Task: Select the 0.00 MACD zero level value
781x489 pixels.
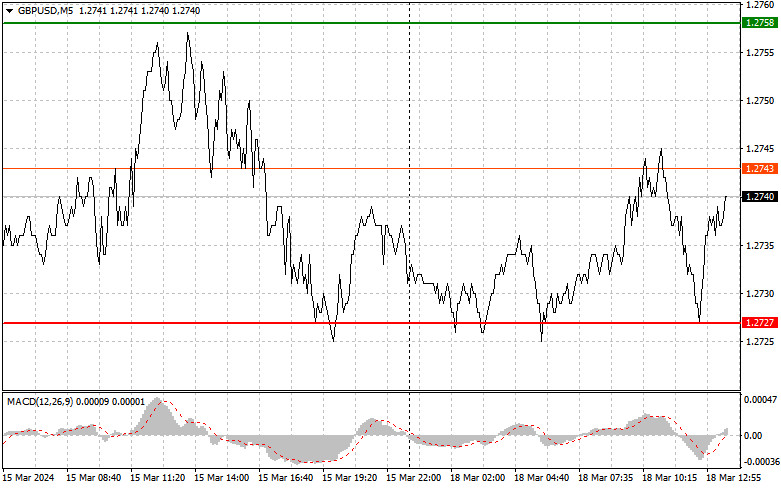Action: click(753, 436)
